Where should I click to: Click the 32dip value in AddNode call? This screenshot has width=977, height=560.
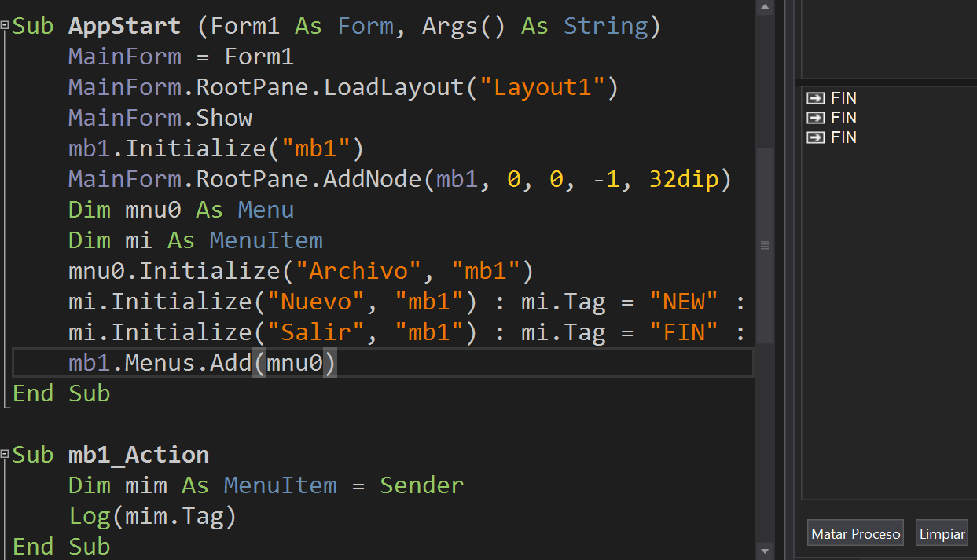(x=683, y=179)
